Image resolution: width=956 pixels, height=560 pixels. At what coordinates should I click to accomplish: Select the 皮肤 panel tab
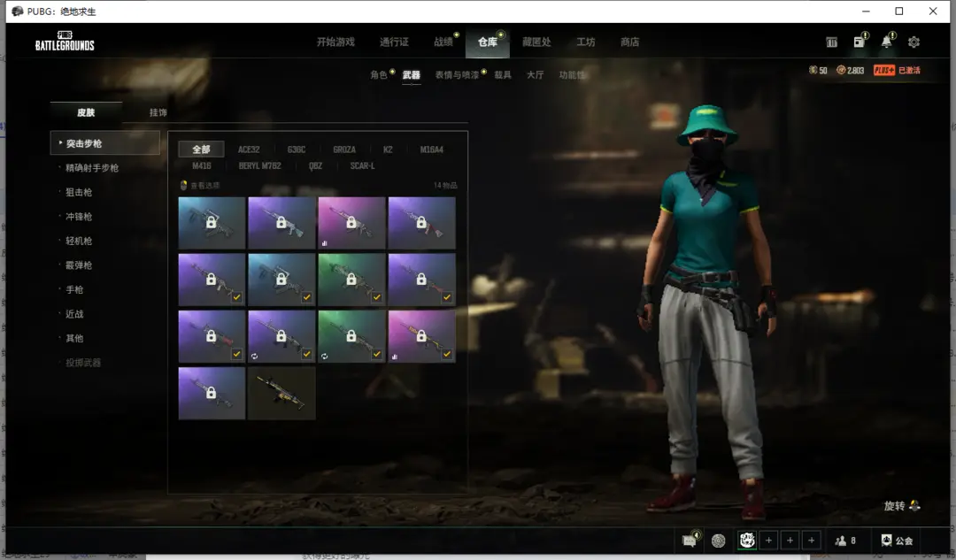pos(86,112)
